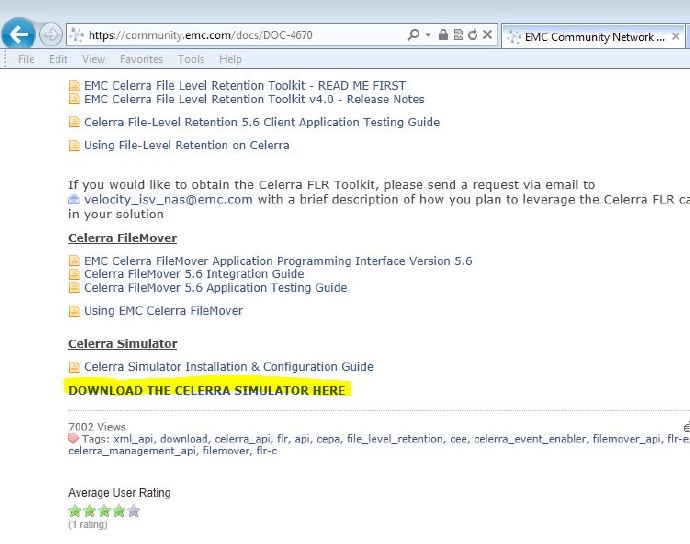
Task: Click document icon beside Client Application Testing Guide
Action: 74,121
